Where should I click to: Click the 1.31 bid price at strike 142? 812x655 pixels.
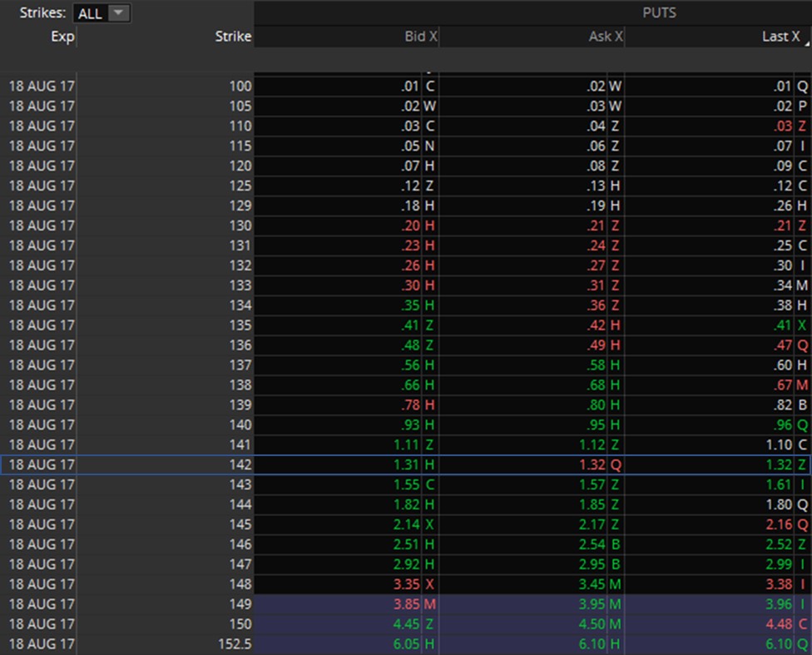(406, 464)
